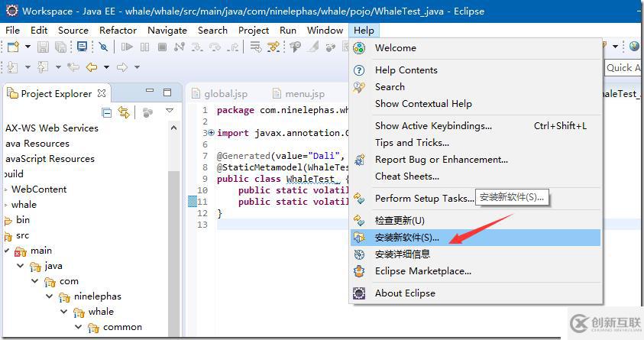Click the Terminate debug icon
The width and height of the screenshot is (644, 340).
click(x=162, y=47)
